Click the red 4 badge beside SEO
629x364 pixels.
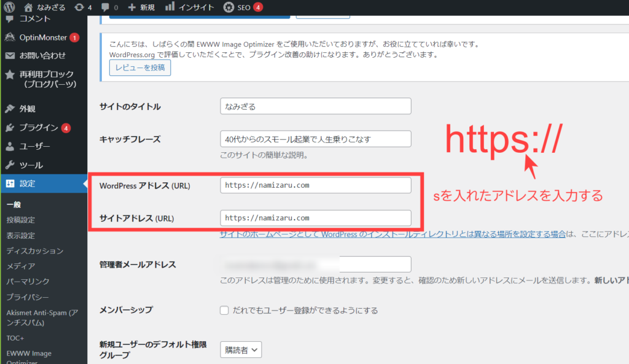pyautogui.click(x=259, y=7)
